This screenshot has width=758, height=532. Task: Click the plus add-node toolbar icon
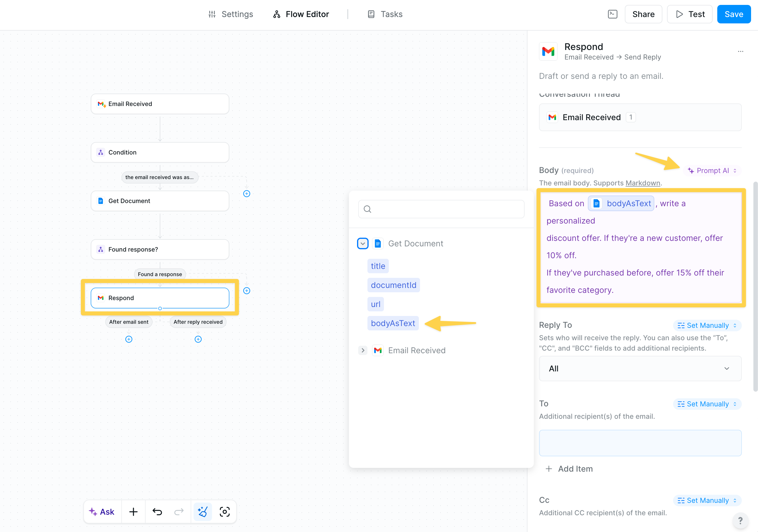point(133,511)
